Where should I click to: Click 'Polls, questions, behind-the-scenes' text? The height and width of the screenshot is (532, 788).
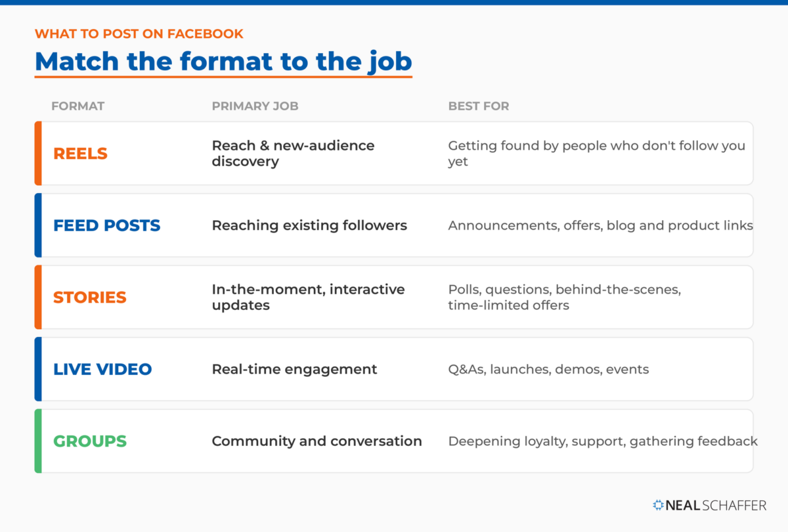click(564, 290)
